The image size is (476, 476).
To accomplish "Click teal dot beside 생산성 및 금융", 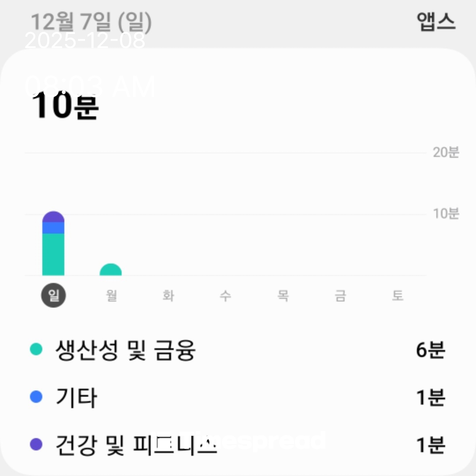I will [x=36, y=350].
